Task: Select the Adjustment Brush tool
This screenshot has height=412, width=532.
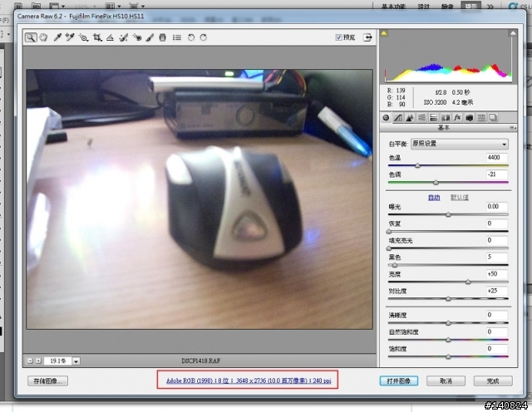Action: (150, 37)
